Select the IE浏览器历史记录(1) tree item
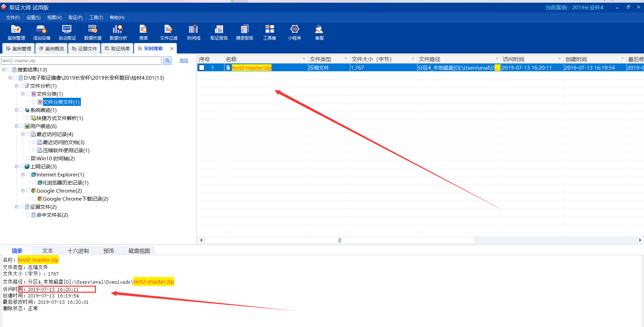The image size is (644, 327). [x=66, y=182]
